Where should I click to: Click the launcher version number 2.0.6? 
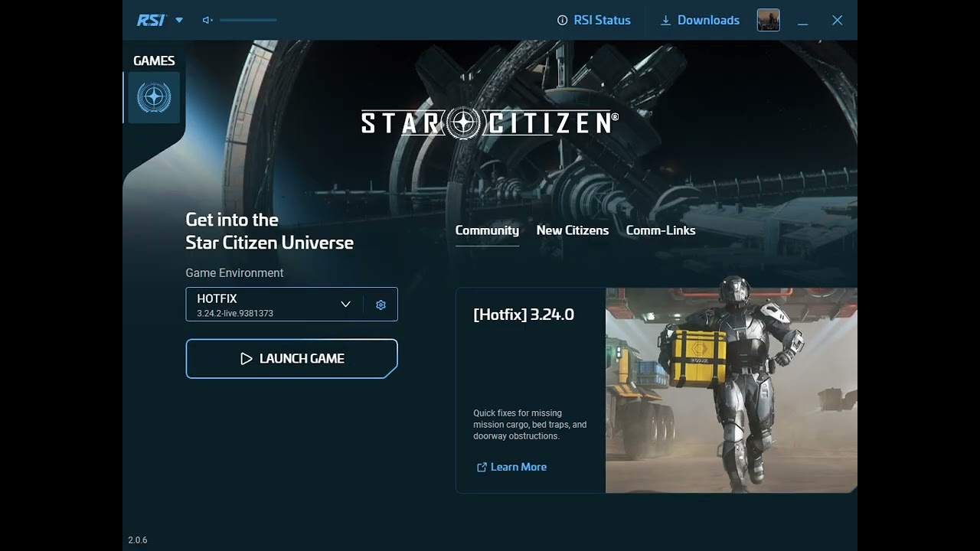138,540
